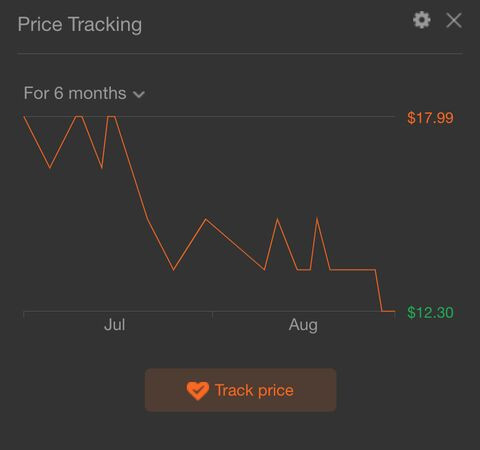Image resolution: width=480 pixels, height=450 pixels.
Task: Expand the For 6 months dropdown
Action: pyautogui.click(x=84, y=93)
